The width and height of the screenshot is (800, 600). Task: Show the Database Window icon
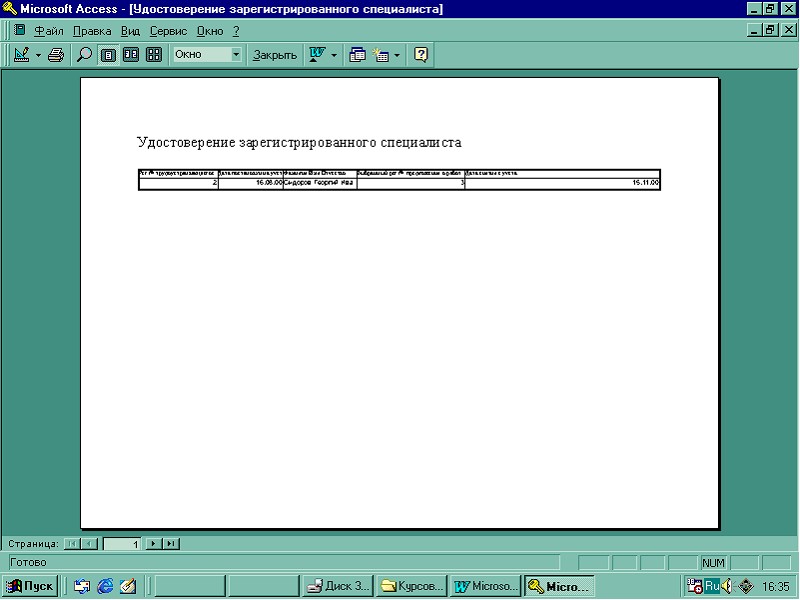(357, 55)
